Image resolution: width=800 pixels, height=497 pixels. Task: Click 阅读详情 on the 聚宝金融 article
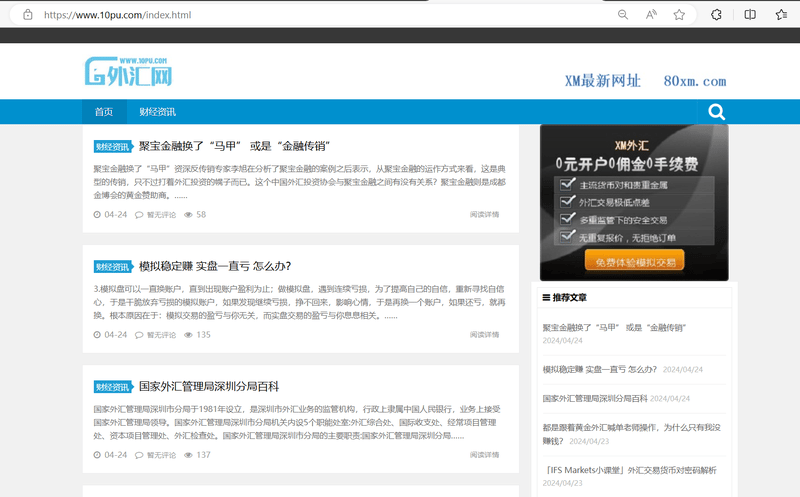pyautogui.click(x=484, y=214)
